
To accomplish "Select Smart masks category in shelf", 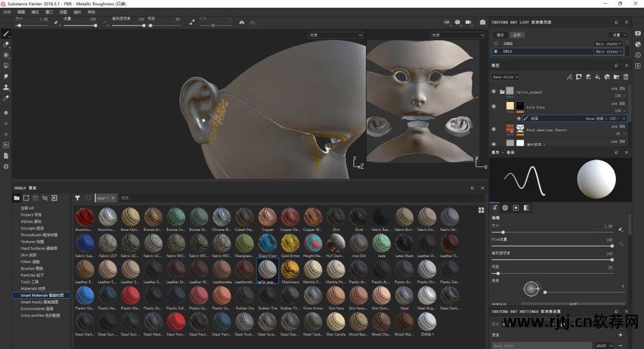I will (39, 302).
